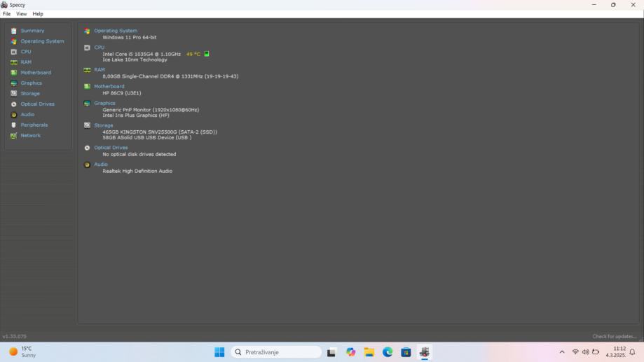This screenshot has width=644, height=362.
Task: Click the Realtek High Definition Audio text
Action: (x=137, y=171)
